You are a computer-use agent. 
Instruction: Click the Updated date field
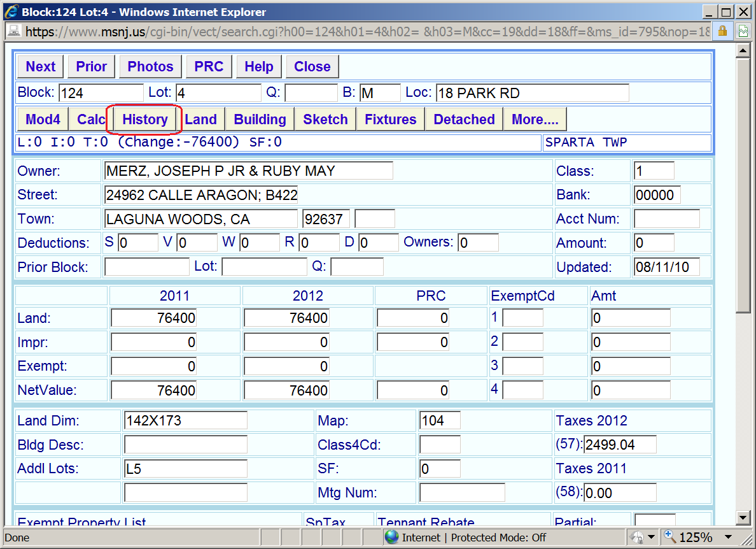(667, 267)
